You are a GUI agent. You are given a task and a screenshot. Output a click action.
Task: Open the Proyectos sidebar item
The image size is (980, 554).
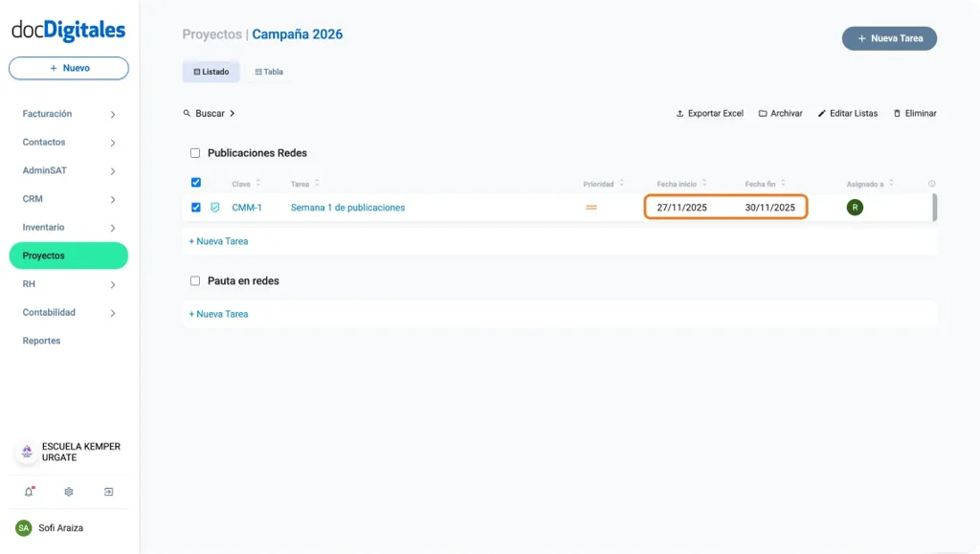click(68, 255)
